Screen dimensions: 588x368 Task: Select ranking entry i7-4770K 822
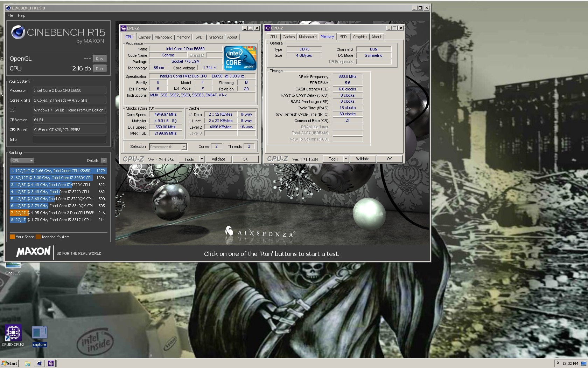(x=58, y=185)
